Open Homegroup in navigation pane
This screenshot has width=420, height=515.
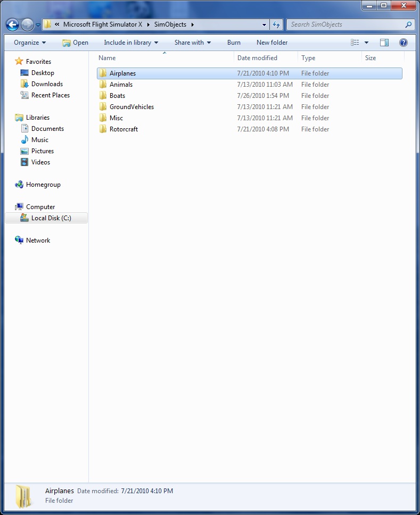[x=43, y=184]
